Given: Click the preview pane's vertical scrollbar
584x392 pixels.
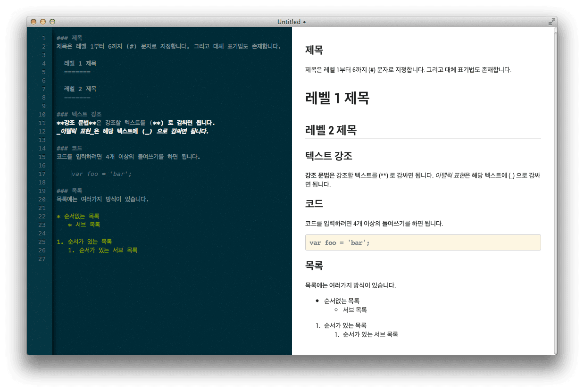Looking at the screenshot, I should 555,189.
